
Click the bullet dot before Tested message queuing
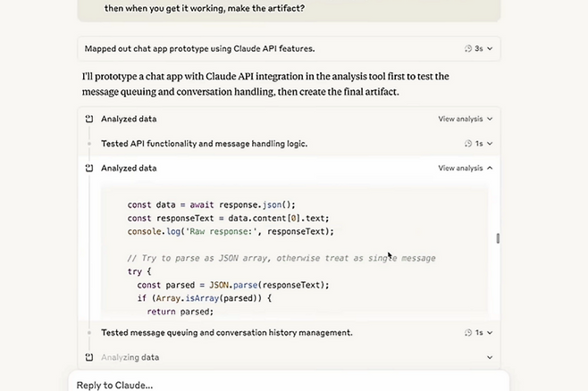tap(89, 333)
